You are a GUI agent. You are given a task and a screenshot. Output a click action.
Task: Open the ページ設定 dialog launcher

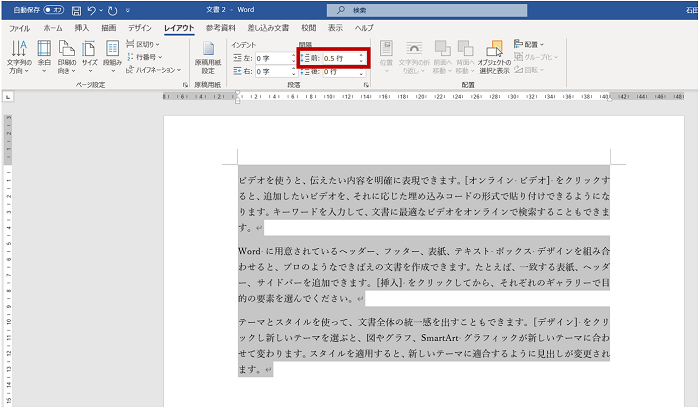click(x=186, y=86)
